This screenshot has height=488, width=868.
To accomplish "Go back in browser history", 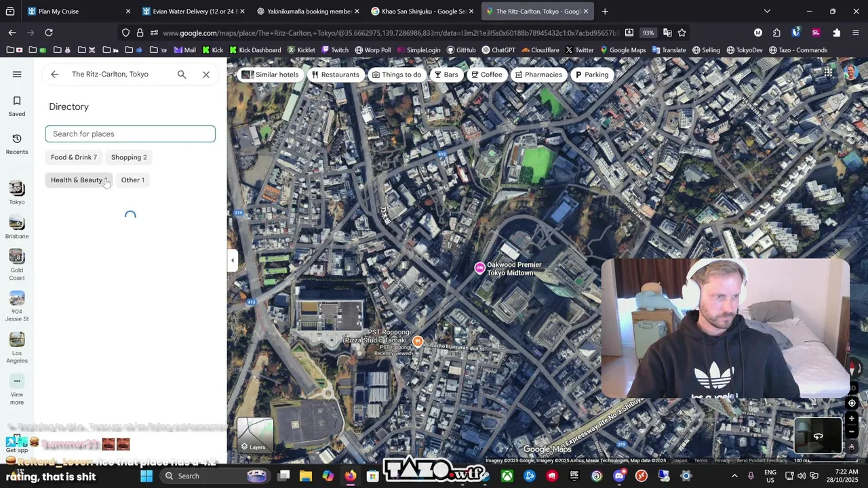I will point(12,33).
